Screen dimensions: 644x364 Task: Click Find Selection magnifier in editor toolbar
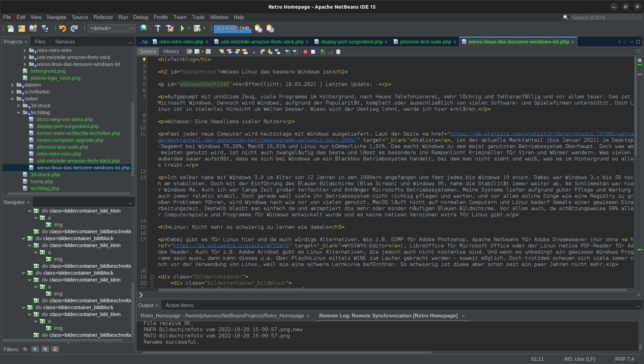222,52
